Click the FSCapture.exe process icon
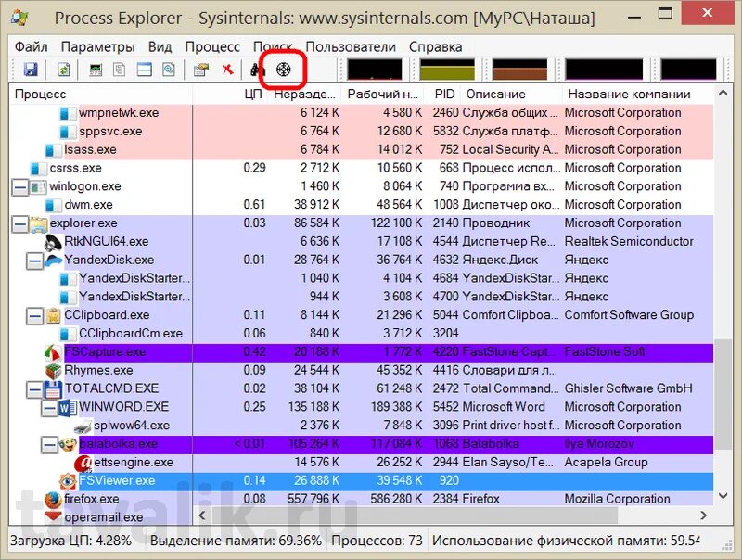 [54, 352]
